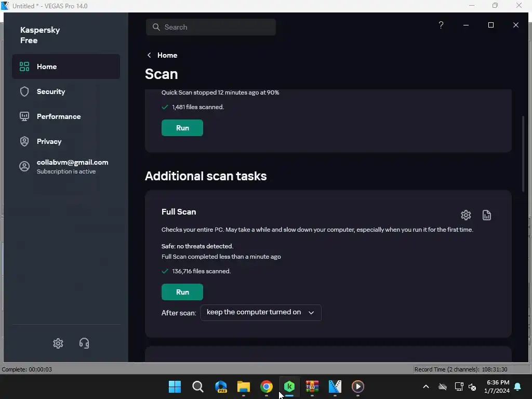This screenshot has width=532, height=399.
Task: Click the account profile icon
Action: pos(24,166)
